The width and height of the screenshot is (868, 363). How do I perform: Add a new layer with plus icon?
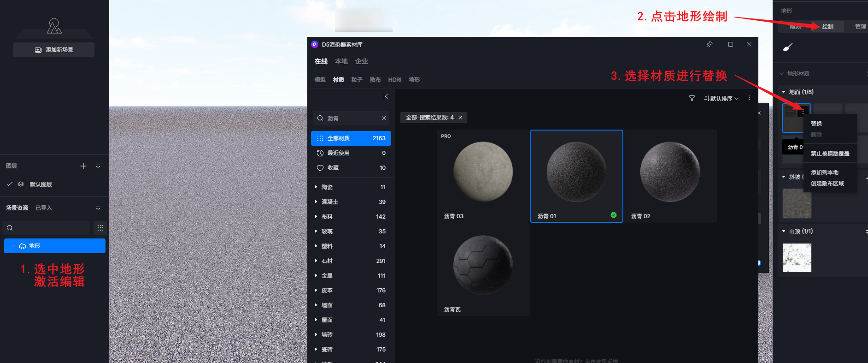click(83, 166)
